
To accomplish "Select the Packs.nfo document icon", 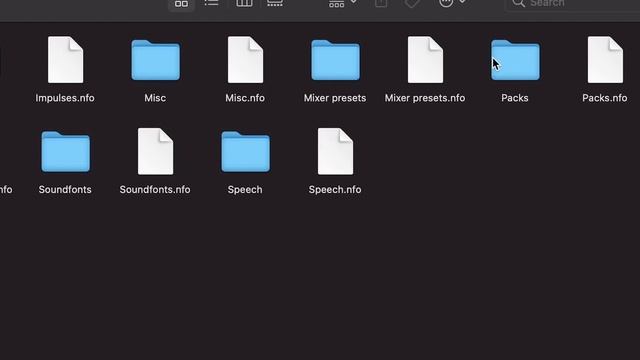I will (x=605, y=60).
